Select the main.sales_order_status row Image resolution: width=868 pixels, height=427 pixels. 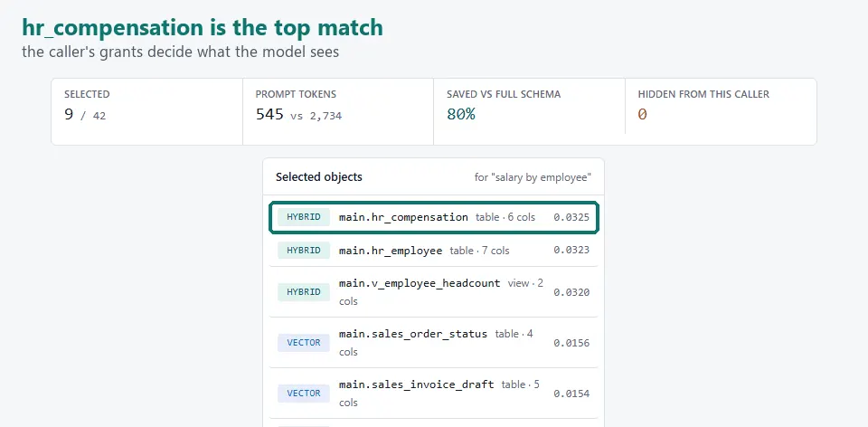pos(433,343)
